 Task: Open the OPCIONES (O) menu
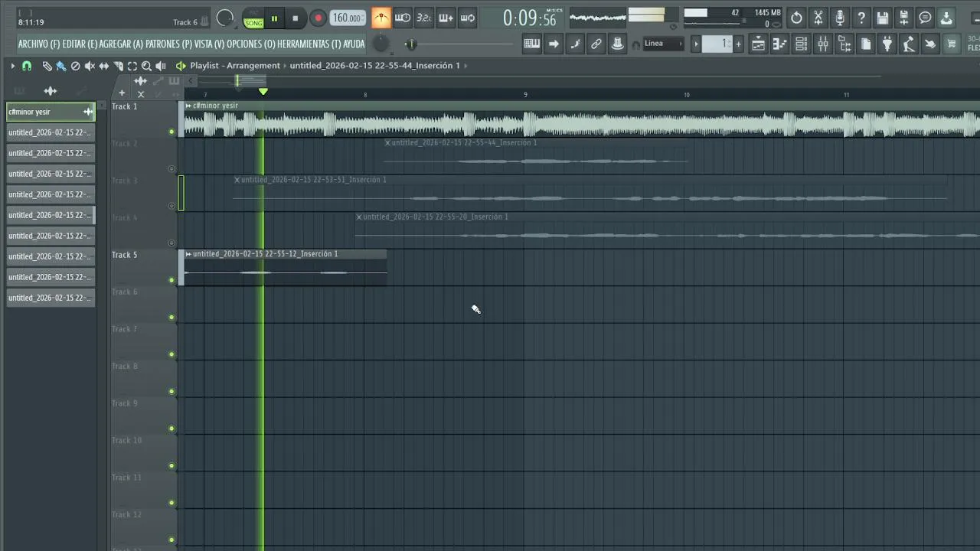250,44
